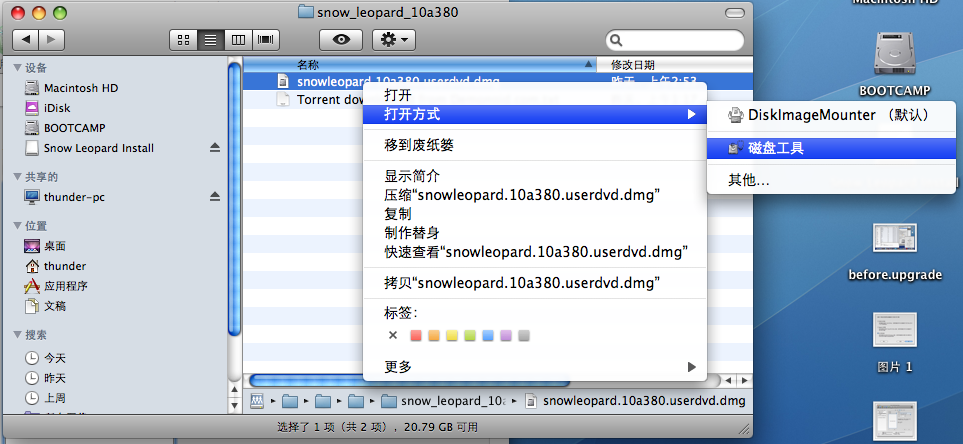The image size is (963, 444).
Task: Expand the 更多 submenu
Action: pos(534,367)
